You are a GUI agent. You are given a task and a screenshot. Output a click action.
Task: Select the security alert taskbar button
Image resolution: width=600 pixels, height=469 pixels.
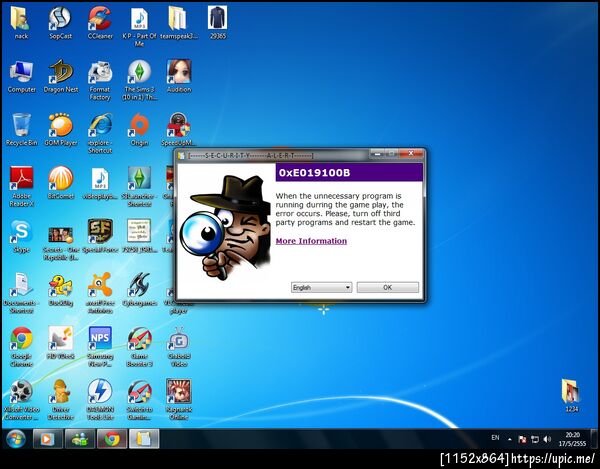[x=144, y=439]
